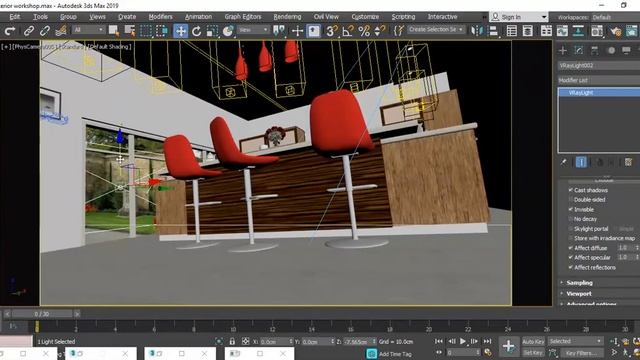Image resolution: width=640 pixels, height=360 pixels.
Task: Click the Mirror tool icon
Action: coord(476,31)
